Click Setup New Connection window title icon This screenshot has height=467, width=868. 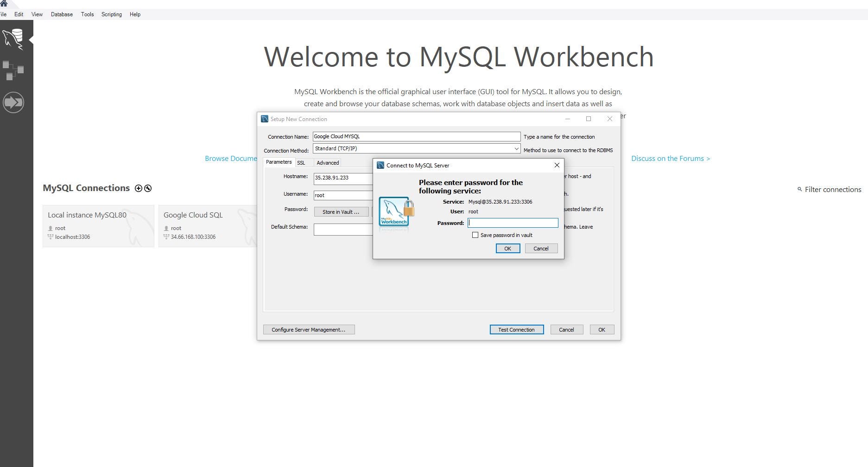coord(265,119)
